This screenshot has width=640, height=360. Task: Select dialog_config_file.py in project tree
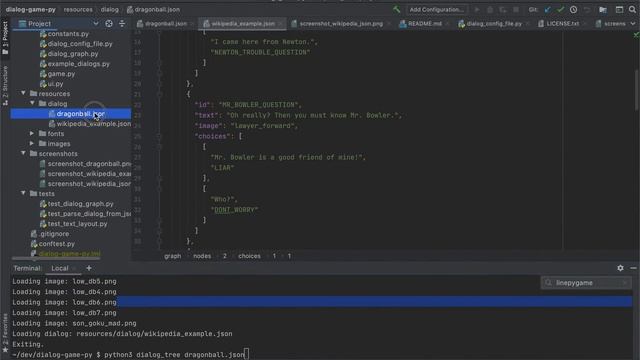[x=80, y=44]
